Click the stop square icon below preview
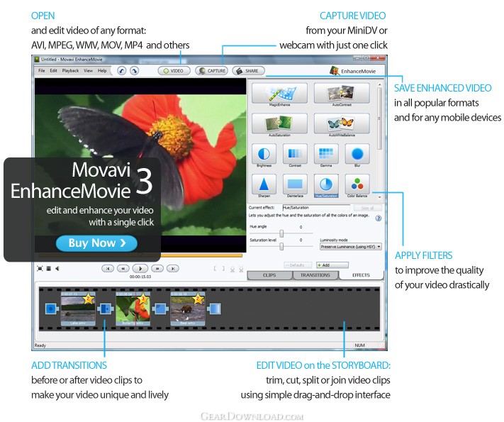 [48, 269]
